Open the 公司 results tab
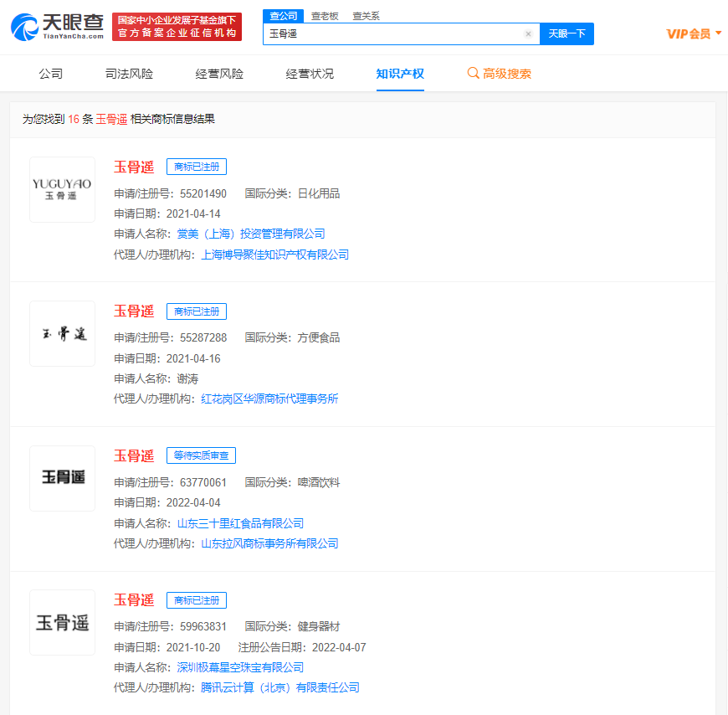Image resolution: width=728 pixels, height=715 pixels. coord(50,74)
